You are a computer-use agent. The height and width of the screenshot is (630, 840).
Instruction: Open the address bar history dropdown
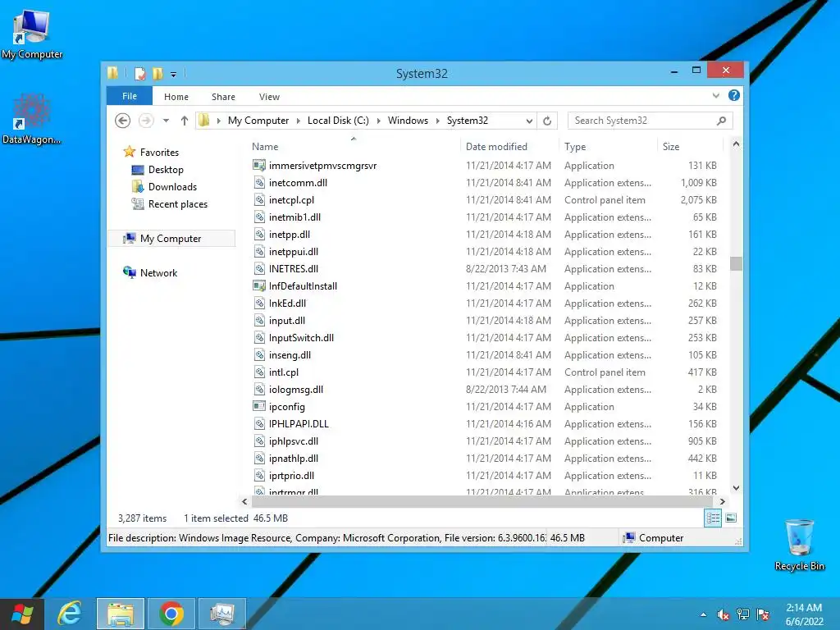[529, 121]
